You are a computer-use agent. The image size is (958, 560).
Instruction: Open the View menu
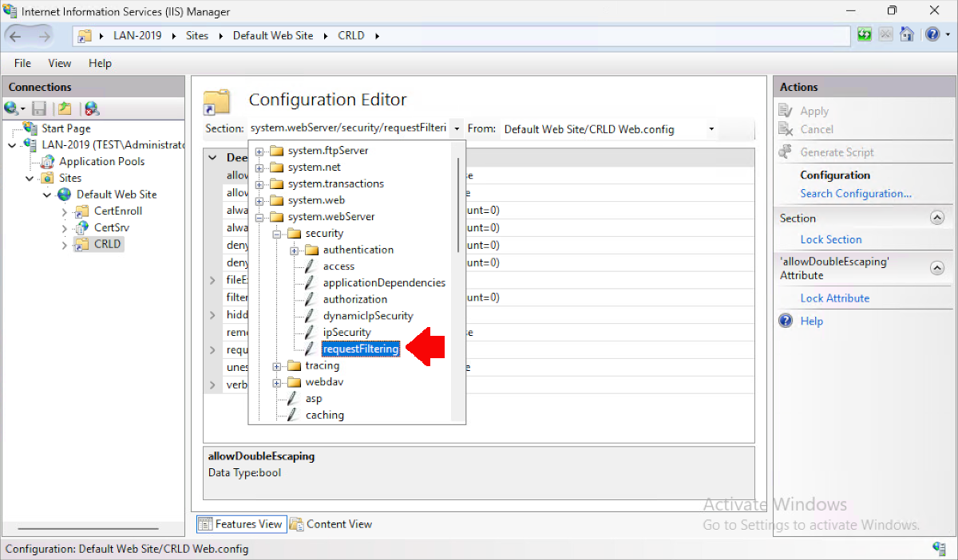point(60,63)
